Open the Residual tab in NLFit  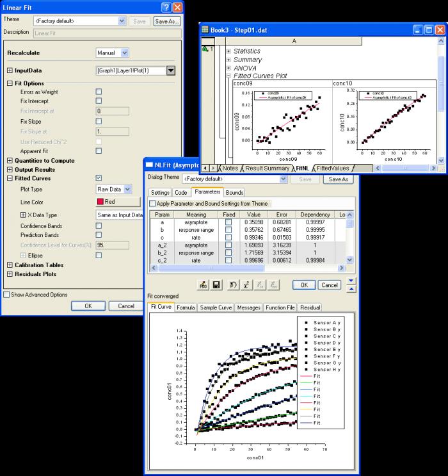click(310, 308)
